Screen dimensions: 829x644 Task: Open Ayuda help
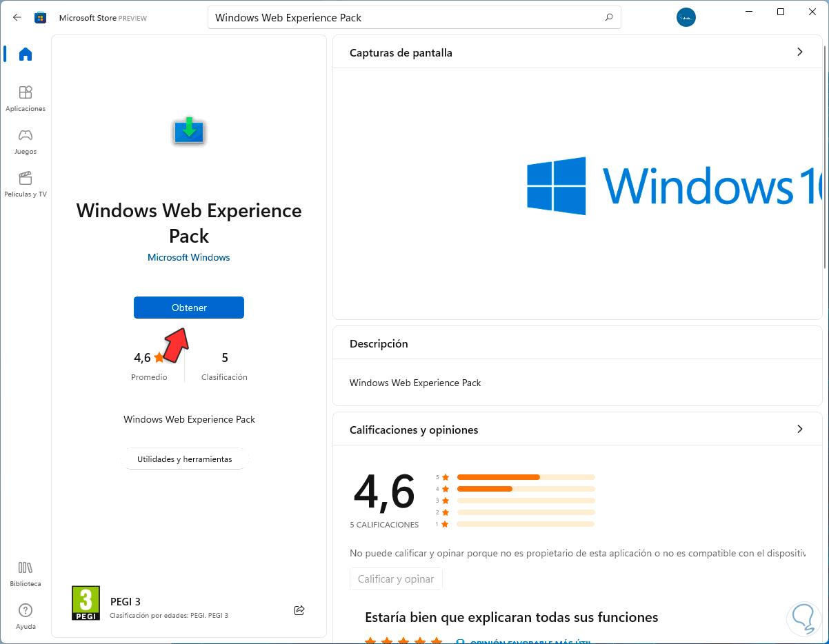tap(26, 616)
